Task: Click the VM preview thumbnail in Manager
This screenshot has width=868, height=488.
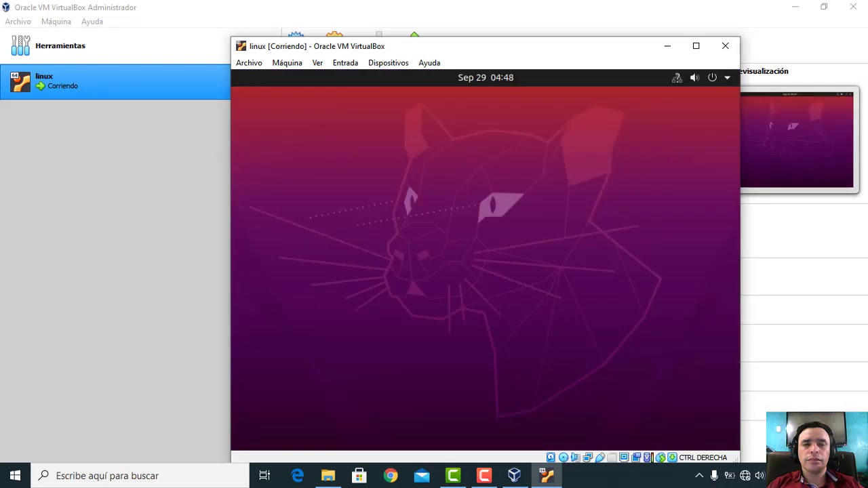Action: tap(797, 140)
